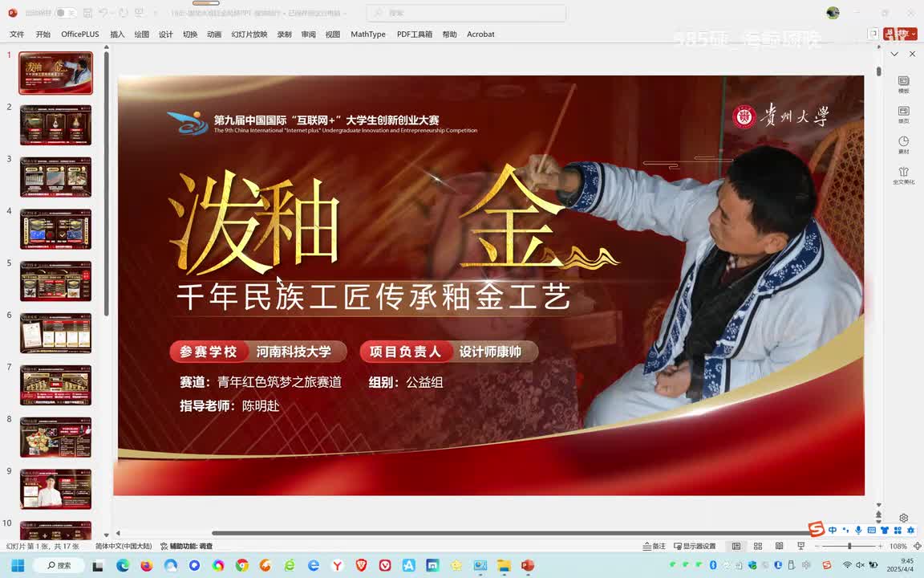
Task: Collapse the right side pane chevron
Action: tap(894, 54)
